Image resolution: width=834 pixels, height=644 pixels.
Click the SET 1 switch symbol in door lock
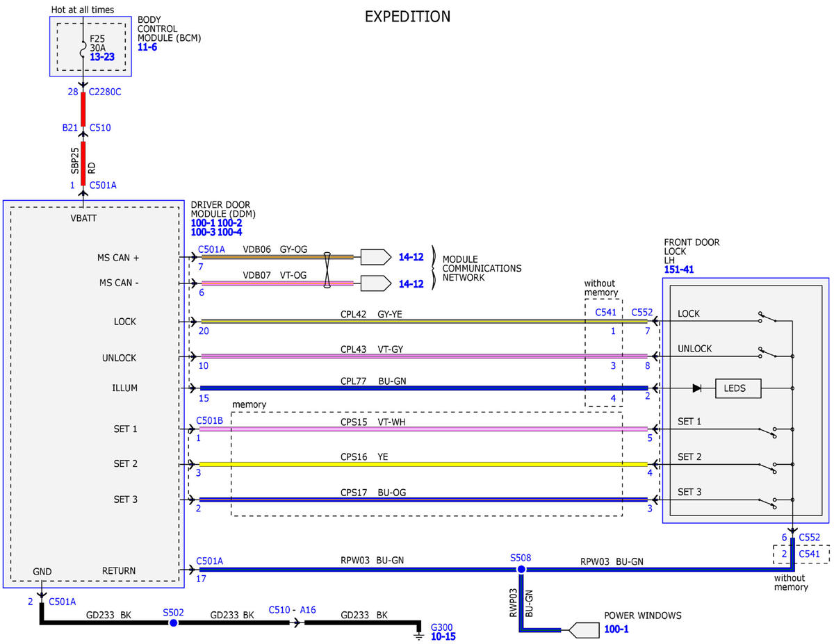coord(767,433)
